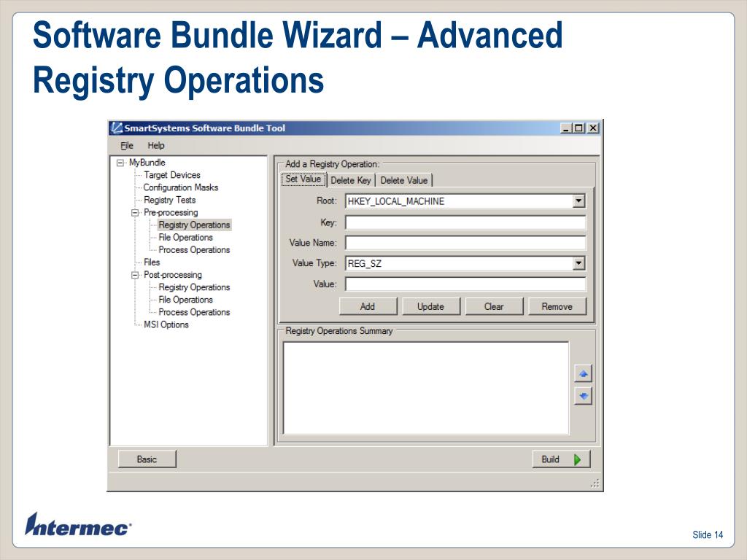Select Target Devices in the tree
The height and width of the screenshot is (560, 747).
[x=172, y=175]
